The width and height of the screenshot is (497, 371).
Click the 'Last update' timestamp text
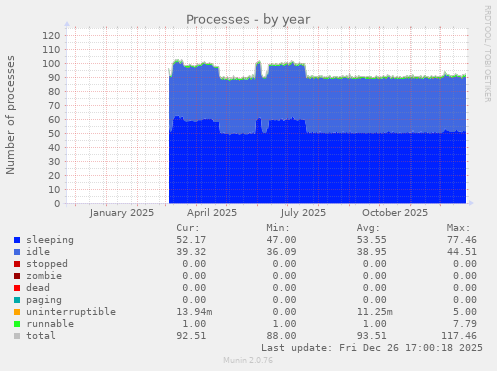(372, 348)
